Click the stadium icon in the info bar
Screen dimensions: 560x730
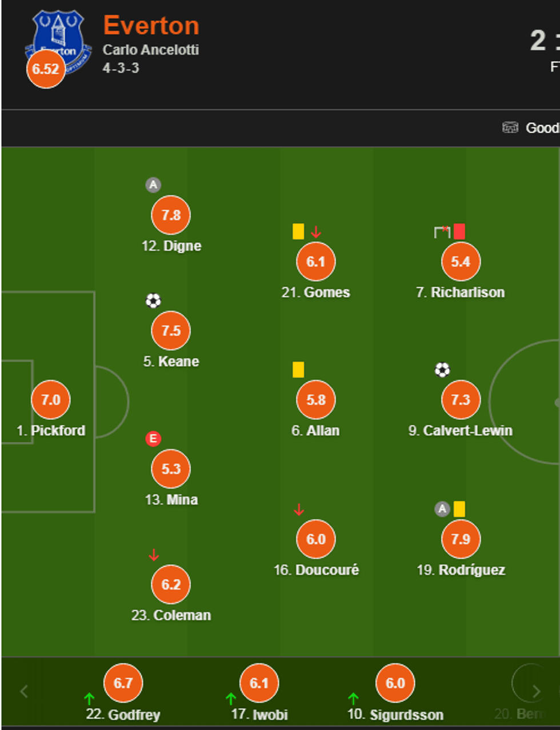click(x=510, y=127)
